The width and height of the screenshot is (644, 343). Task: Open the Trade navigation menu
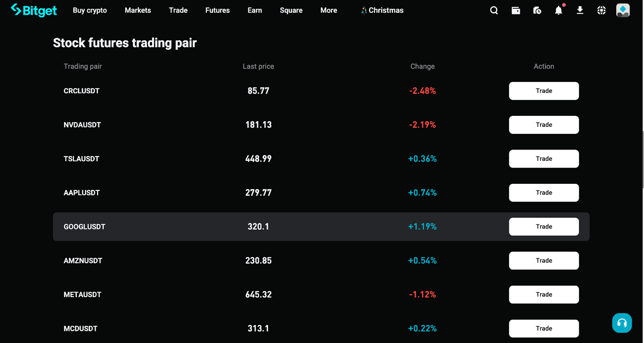click(x=178, y=10)
